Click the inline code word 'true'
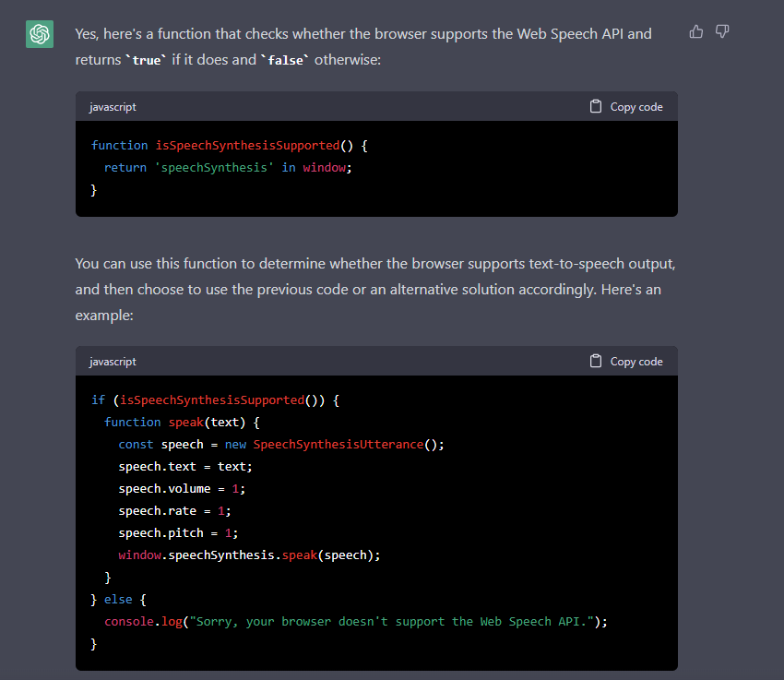784x680 pixels. click(x=147, y=60)
